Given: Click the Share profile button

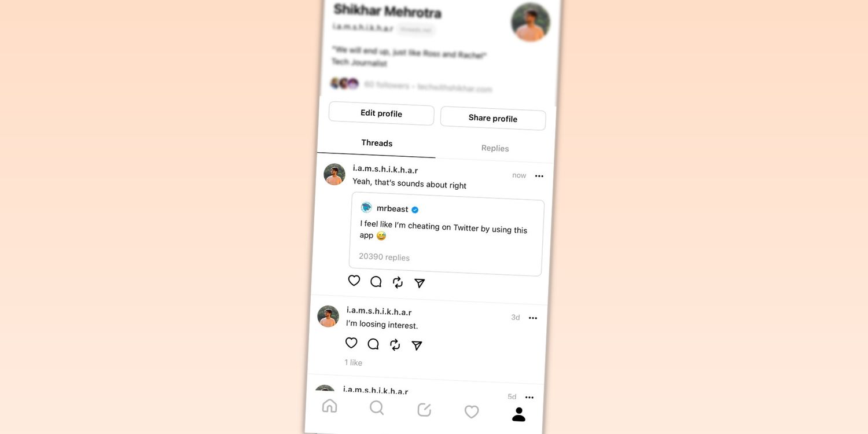Looking at the screenshot, I should coord(493,118).
